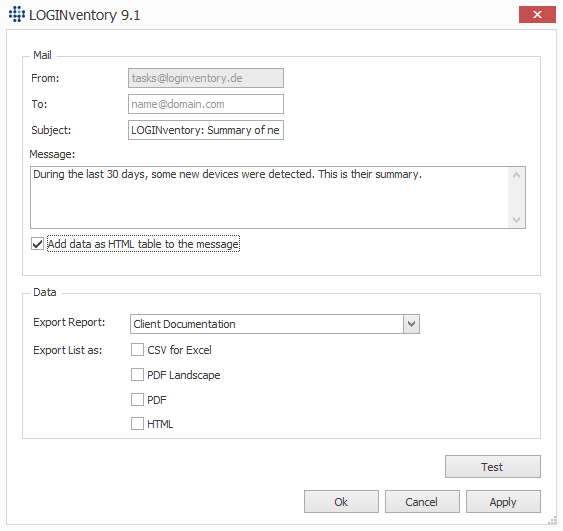This screenshot has width=563, height=531.
Task: Click the Cancel button
Action: (x=422, y=501)
